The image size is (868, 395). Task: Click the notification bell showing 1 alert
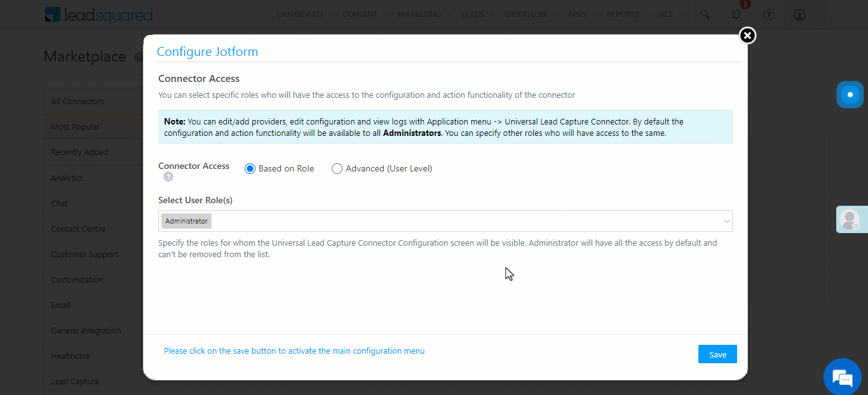pyautogui.click(x=736, y=14)
